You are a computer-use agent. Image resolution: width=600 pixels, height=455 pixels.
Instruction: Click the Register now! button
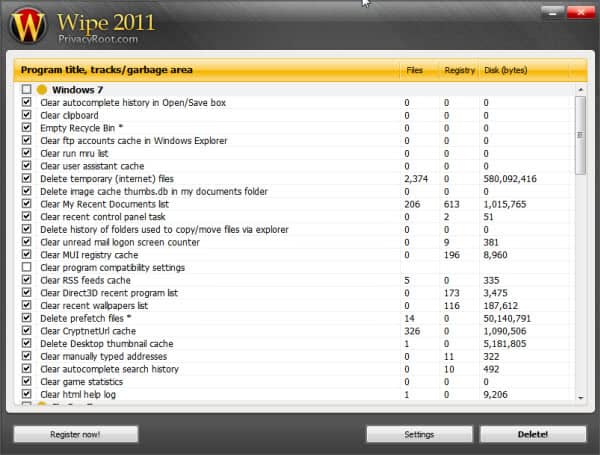click(76, 434)
